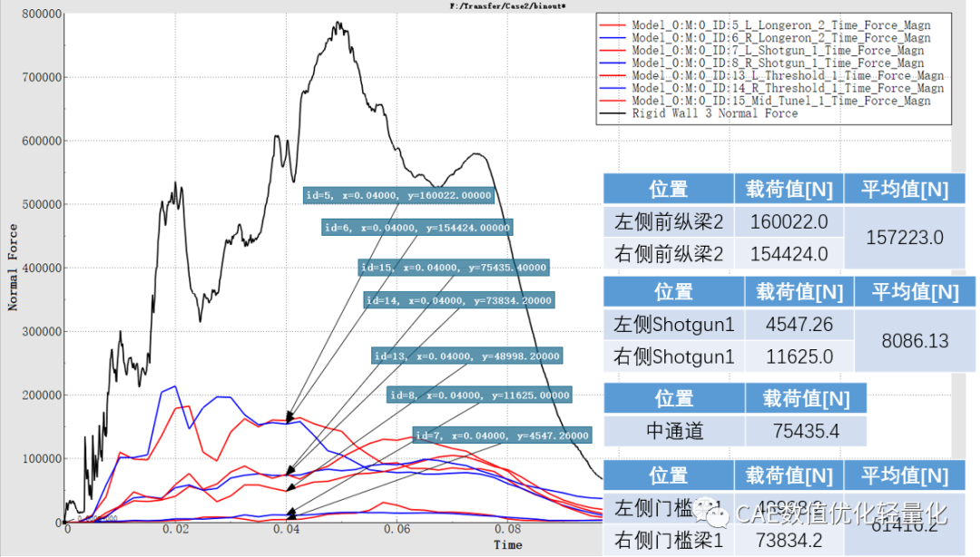Click y-axis tick label 500000
Screen dimensions: 980x557
(42, 204)
